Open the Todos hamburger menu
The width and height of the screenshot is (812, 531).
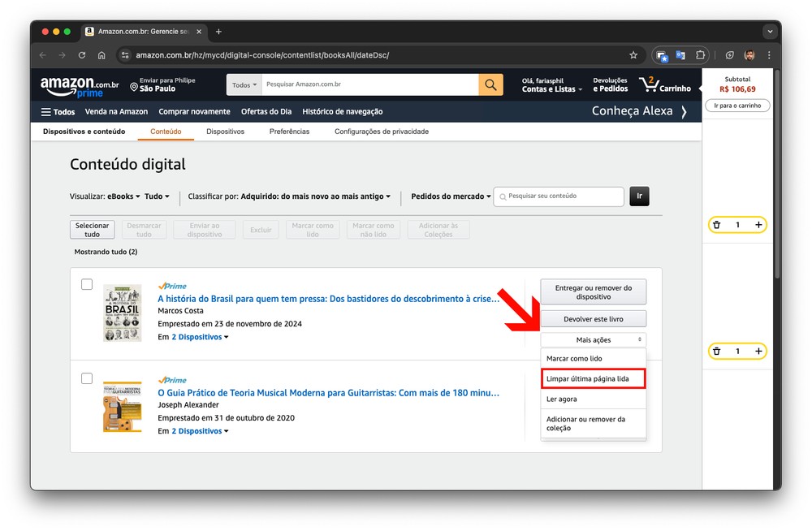click(58, 112)
